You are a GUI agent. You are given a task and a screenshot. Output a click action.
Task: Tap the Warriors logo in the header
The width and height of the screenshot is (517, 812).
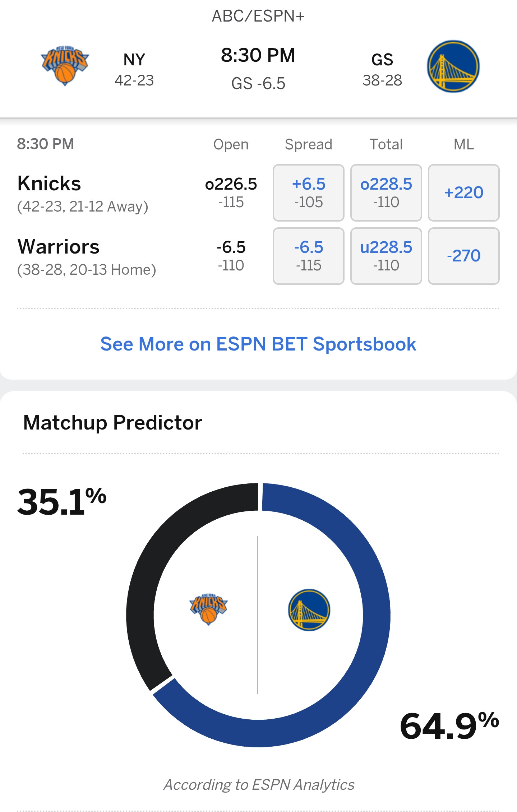tap(453, 66)
